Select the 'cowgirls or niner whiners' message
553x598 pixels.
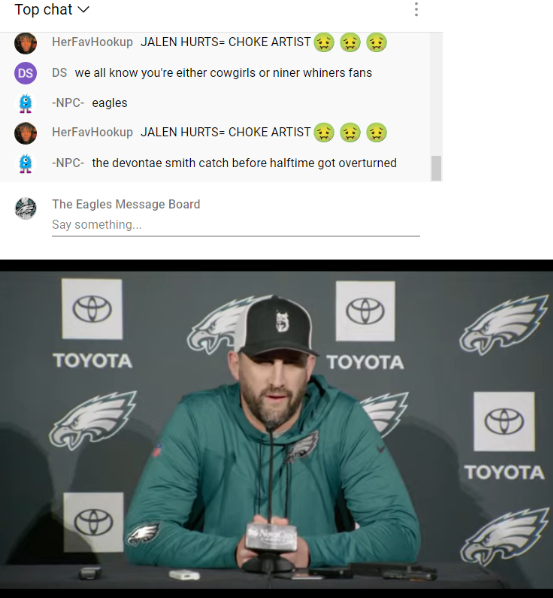tap(223, 73)
